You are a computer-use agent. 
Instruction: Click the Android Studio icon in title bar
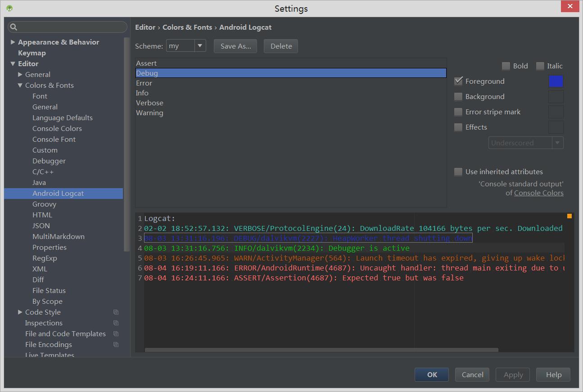(x=9, y=8)
